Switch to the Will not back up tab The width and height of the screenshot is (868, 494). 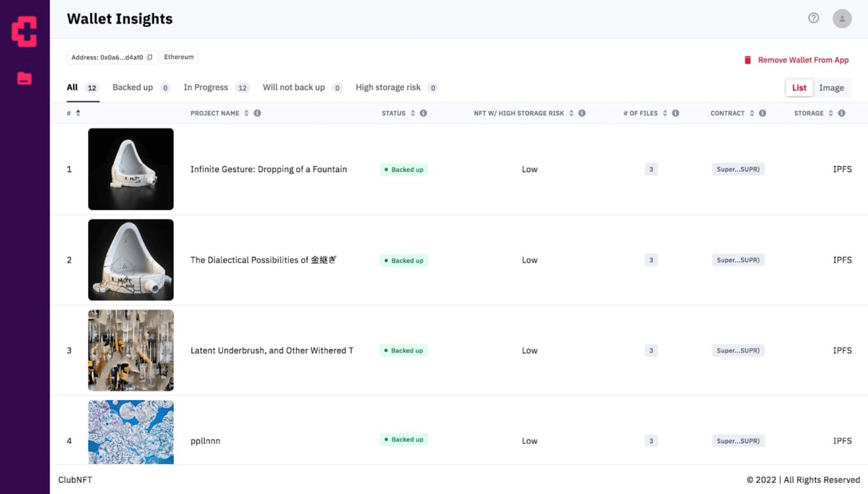pos(302,88)
